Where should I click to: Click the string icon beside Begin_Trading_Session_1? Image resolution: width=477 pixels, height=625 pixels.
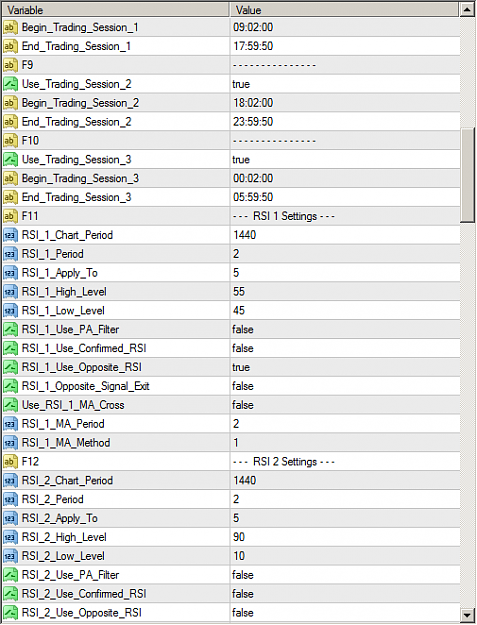(10, 28)
